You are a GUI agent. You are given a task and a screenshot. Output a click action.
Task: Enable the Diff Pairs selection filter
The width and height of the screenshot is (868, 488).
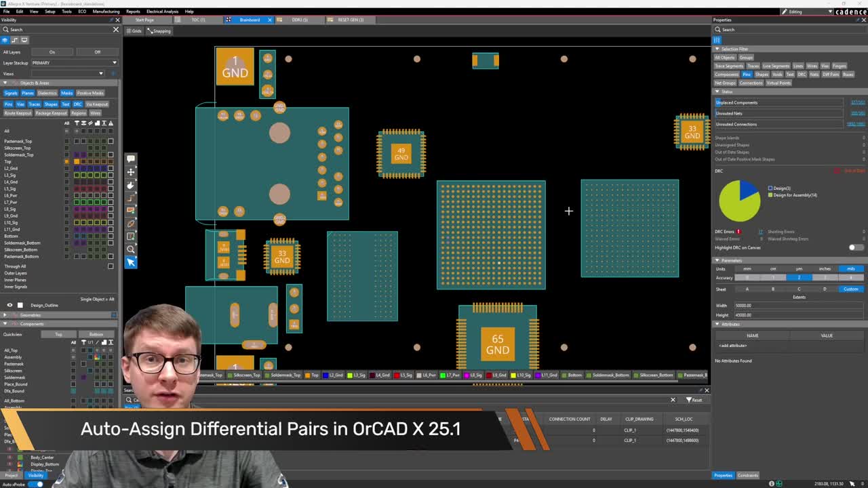pos(831,75)
